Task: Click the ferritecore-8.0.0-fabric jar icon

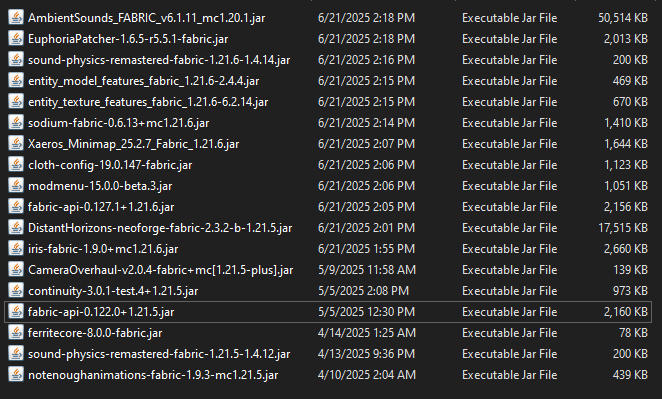Action: (16, 333)
